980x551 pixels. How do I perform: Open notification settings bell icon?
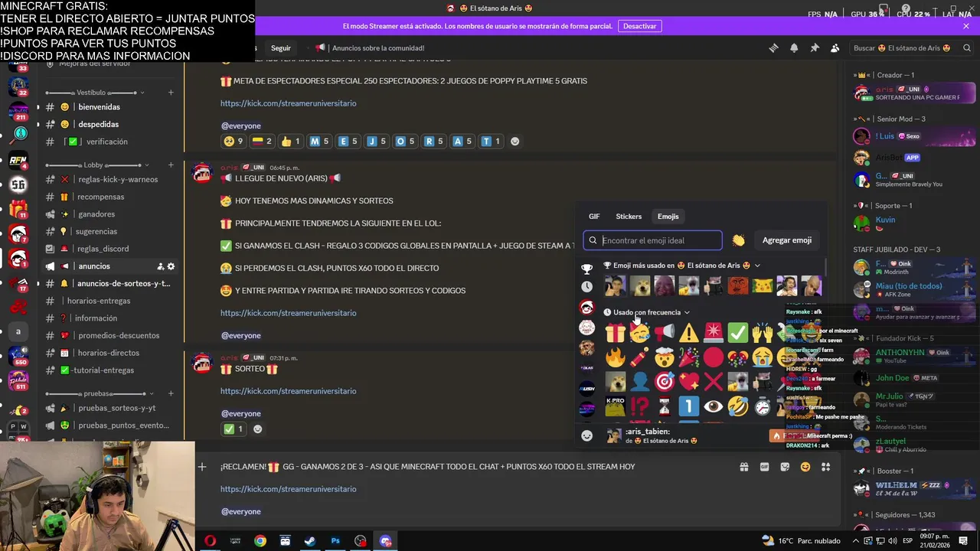coord(794,47)
